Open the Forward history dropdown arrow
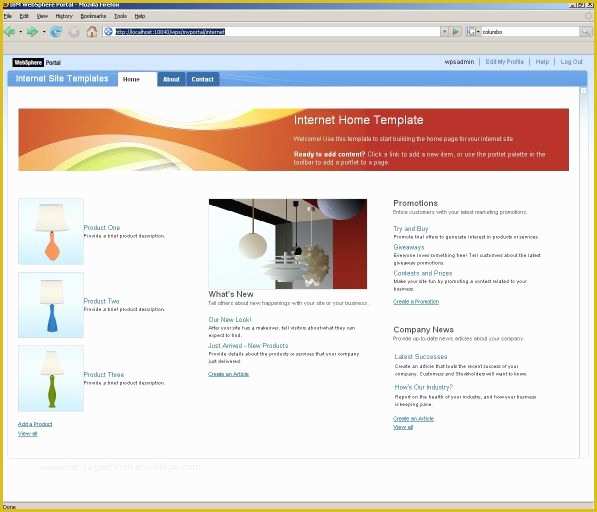The height and width of the screenshot is (512, 597). click(44, 32)
